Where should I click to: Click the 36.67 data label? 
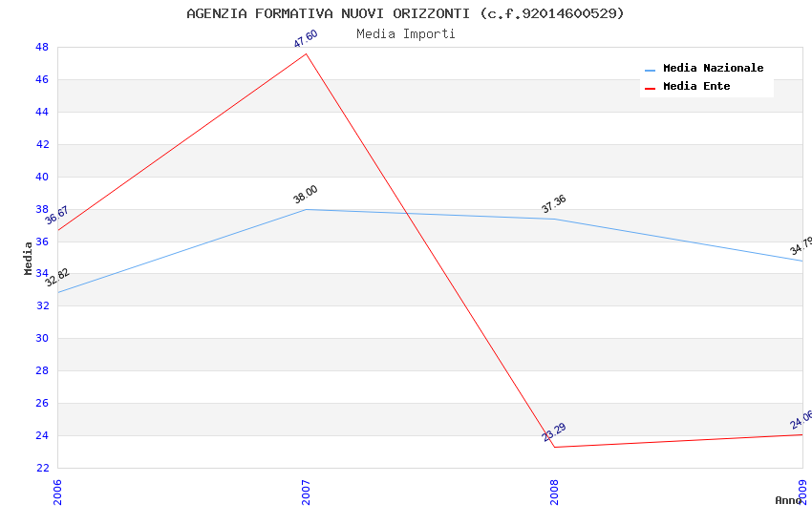(57, 215)
